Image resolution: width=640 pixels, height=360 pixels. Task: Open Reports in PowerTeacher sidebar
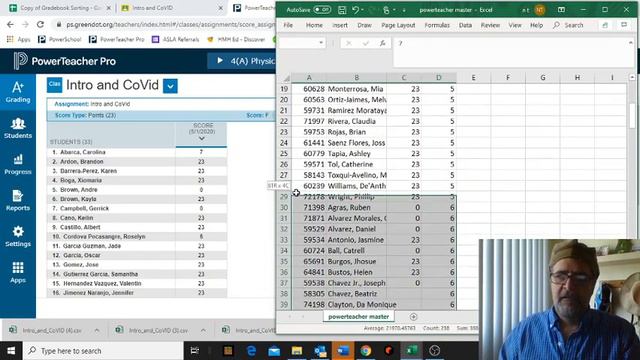pos(18,200)
